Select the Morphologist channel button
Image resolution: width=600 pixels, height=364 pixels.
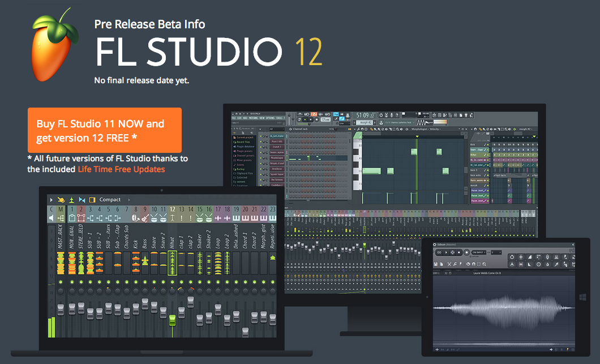[277, 158]
